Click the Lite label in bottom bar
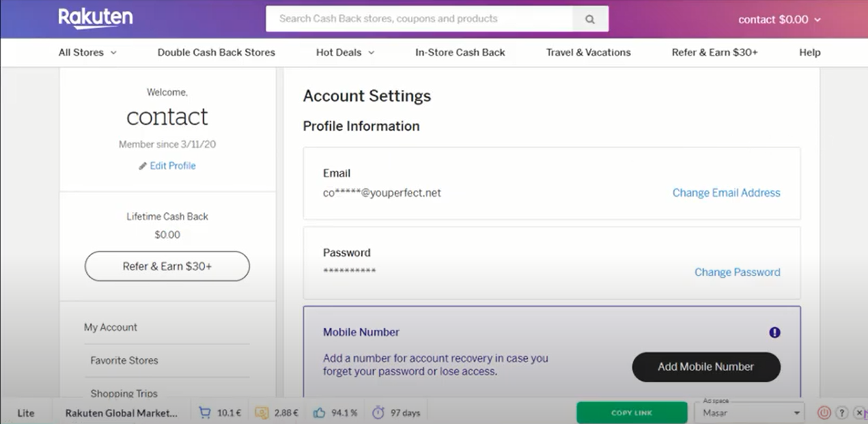 coord(26,413)
